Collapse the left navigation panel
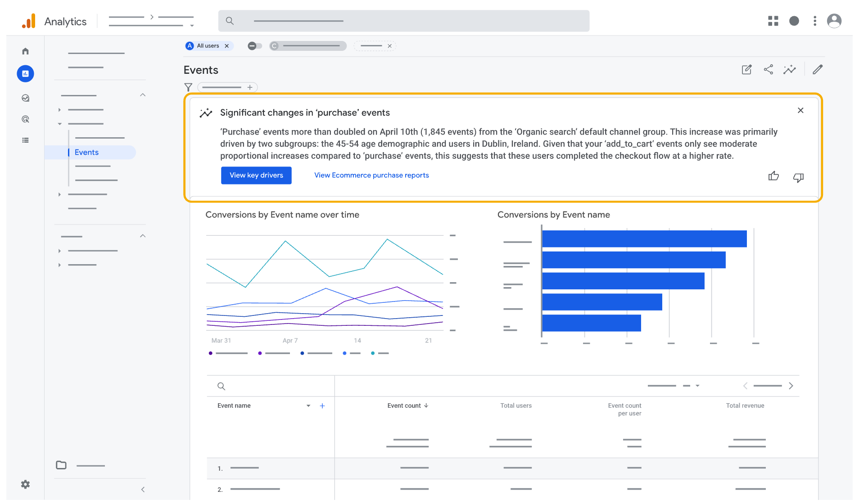Viewport: 859px width, 504px height. [x=142, y=489]
